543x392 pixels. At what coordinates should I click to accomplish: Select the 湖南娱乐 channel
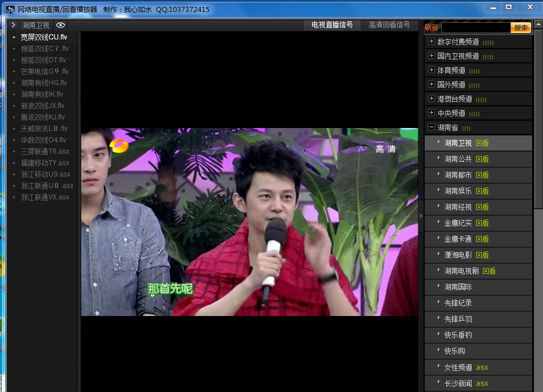point(458,191)
